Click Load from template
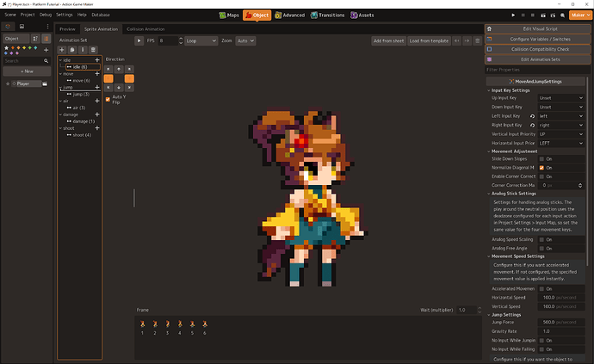 [x=429, y=40]
